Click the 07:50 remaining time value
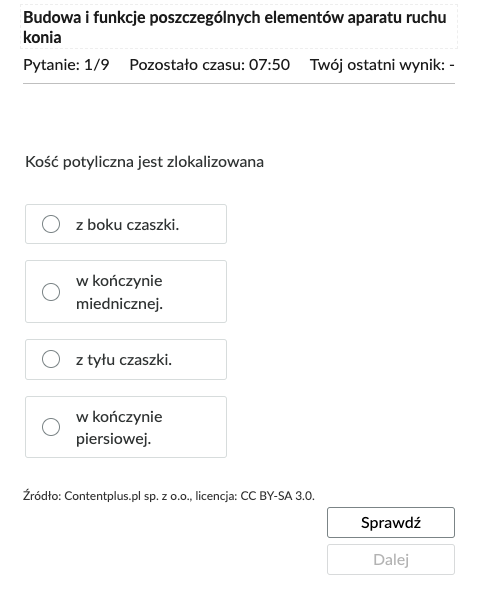Viewport: 497px width, 592px height. click(269, 65)
